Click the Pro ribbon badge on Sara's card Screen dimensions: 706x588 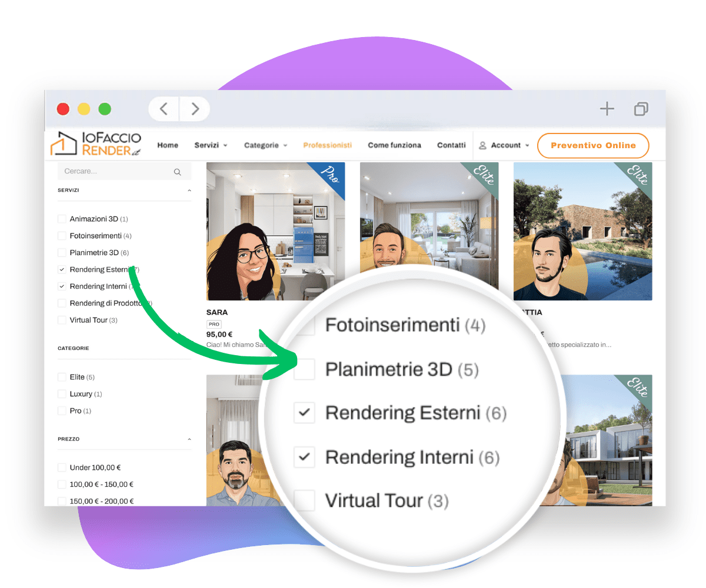(x=330, y=174)
